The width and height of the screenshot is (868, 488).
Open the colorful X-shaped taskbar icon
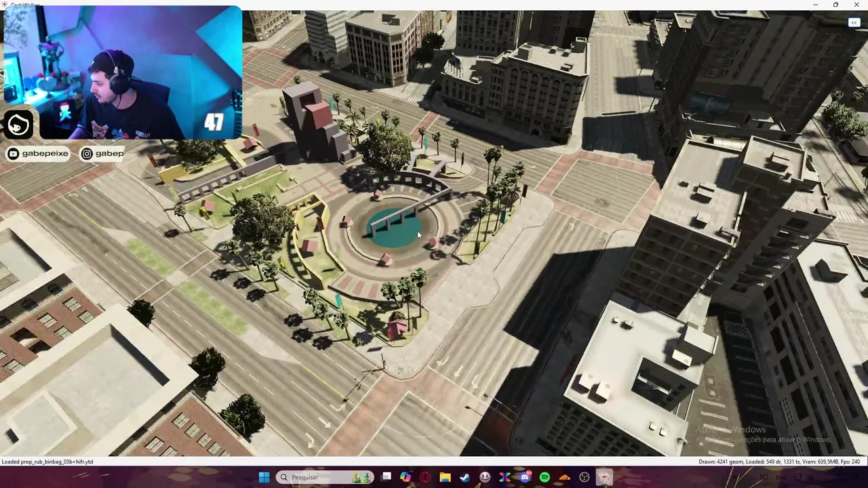pos(505,477)
